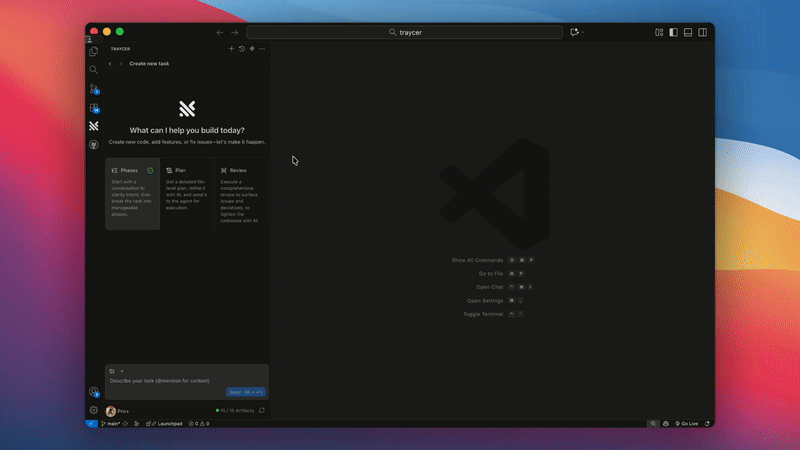
Task: Click the Traycer logo above the greeting
Action: (x=187, y=109)
